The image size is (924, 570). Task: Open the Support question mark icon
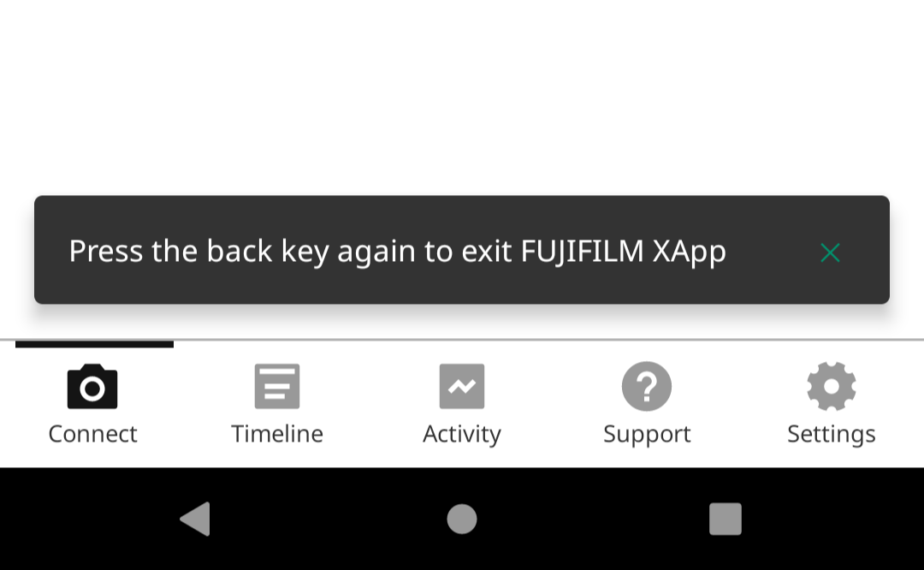(647, 386)
